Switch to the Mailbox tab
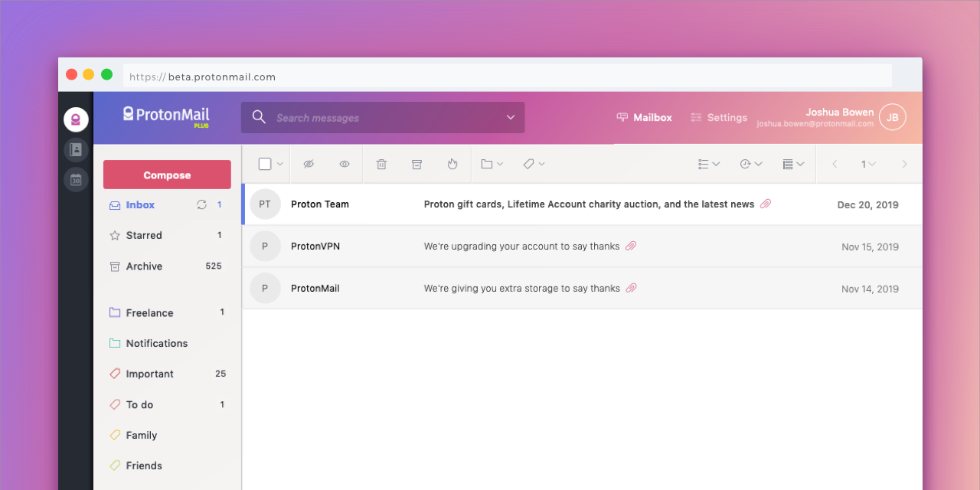980x490 pixels. [644, 117]
